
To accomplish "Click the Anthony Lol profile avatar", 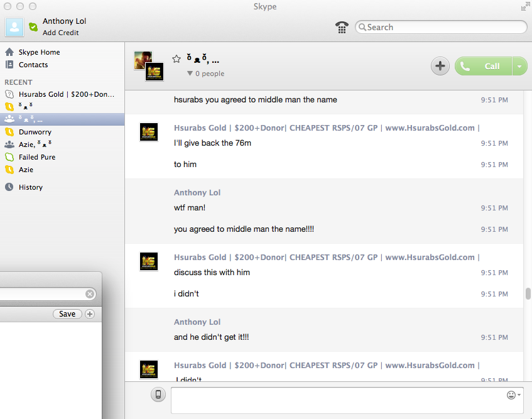I will click(x=14, y=27).
